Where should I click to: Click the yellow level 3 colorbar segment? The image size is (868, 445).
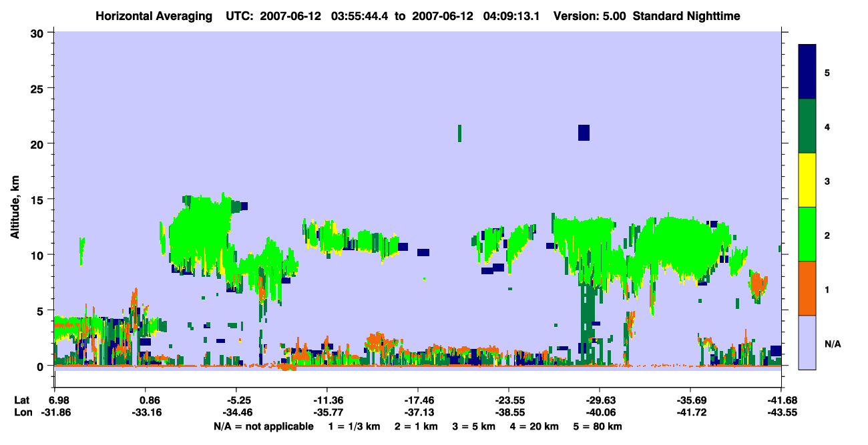(807, 180)
